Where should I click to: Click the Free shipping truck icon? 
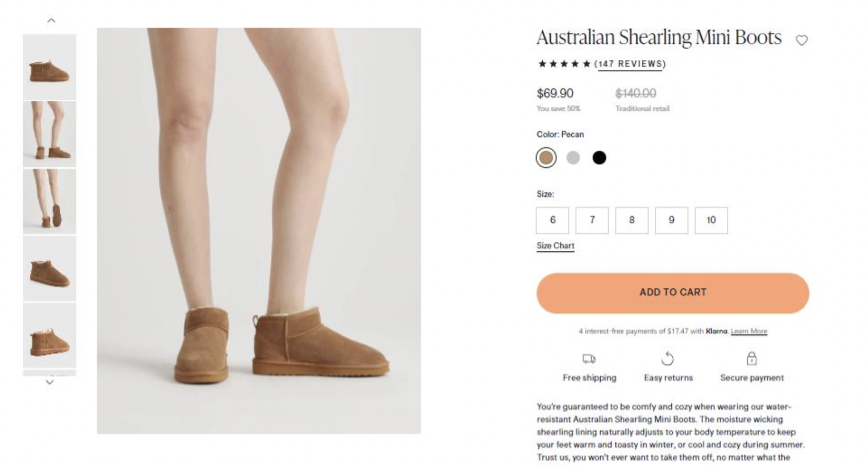point(589,359)
